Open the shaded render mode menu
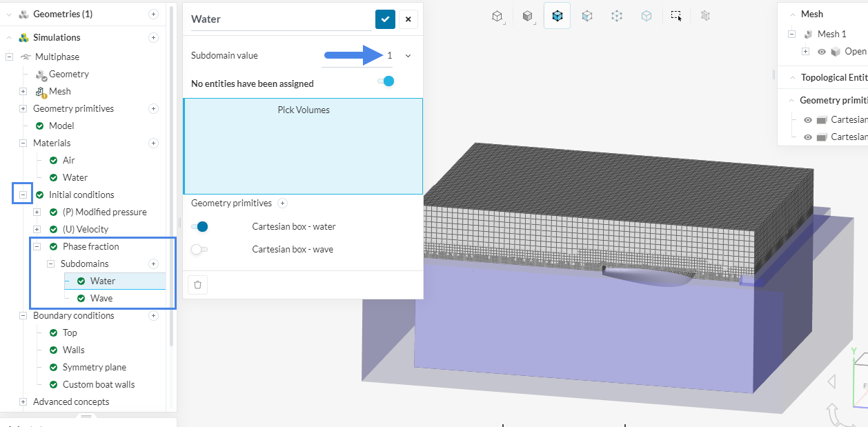The height and width of the screenshot is (427, 868). pyautogui.click(x=527, y=16)
